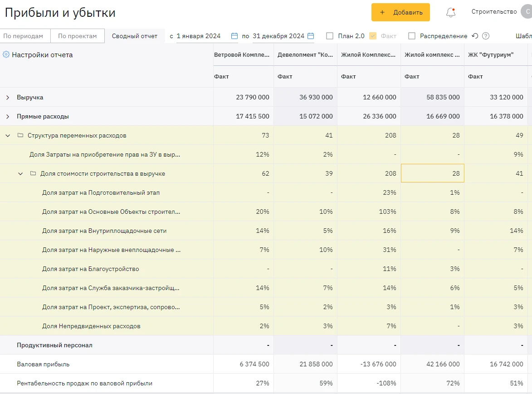Enable the Распределение checkbox
Image resolution: width=532 pixels, height=394 pixels.
point(411,36)
